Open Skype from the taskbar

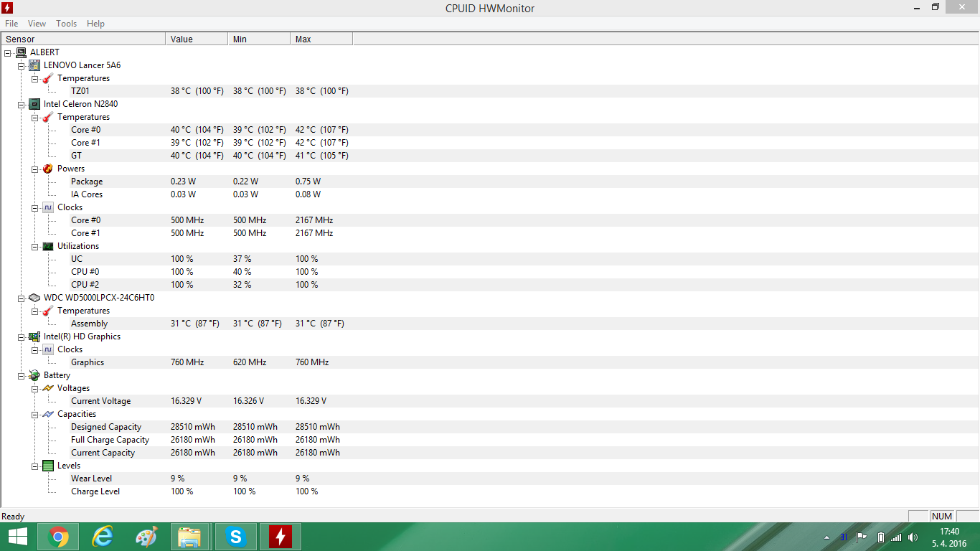click(235, 537)
